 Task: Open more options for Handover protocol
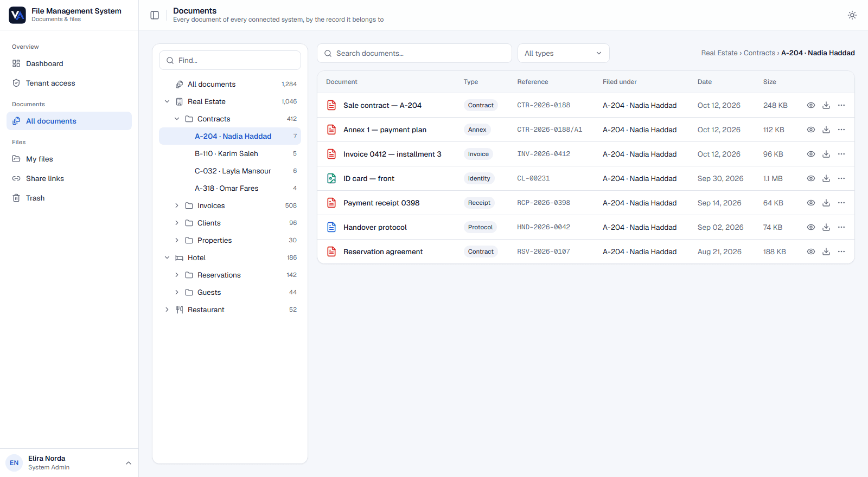click(841, 227)
